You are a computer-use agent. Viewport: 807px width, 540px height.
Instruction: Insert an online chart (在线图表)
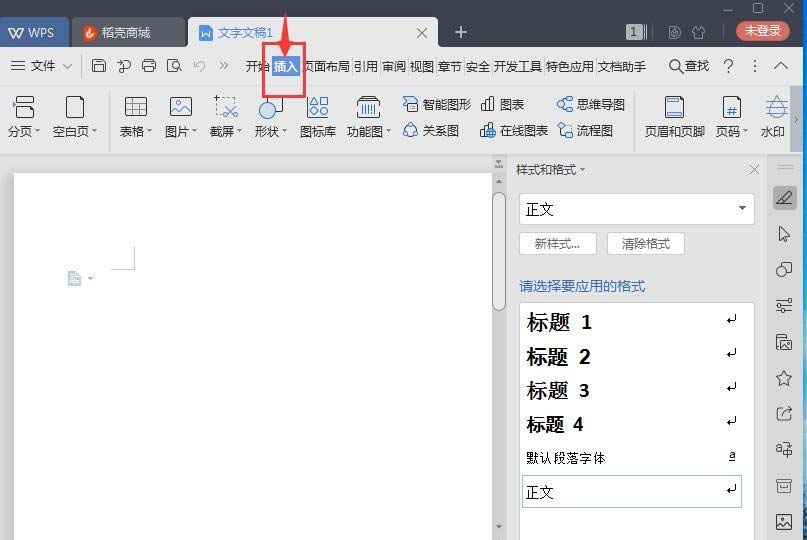coord(514,130)
